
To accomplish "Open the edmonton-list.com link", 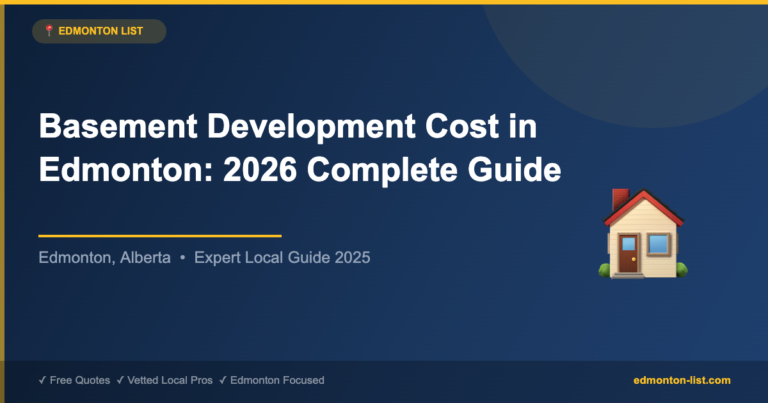I will pos(682,380).
